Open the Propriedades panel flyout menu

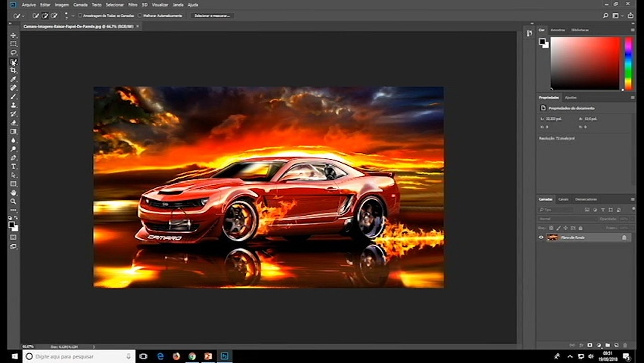633,97
